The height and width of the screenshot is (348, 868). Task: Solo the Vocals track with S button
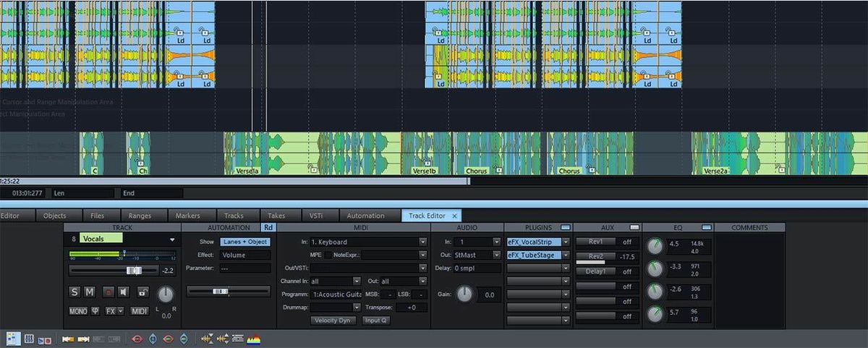point(75,292)
